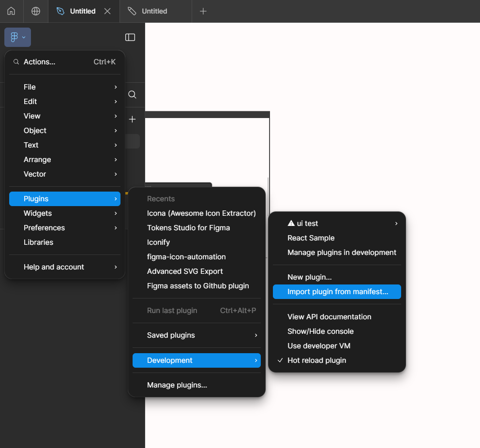480x448 pixels.
Task: Select the Development submenu item
Action: pos(196,360)
